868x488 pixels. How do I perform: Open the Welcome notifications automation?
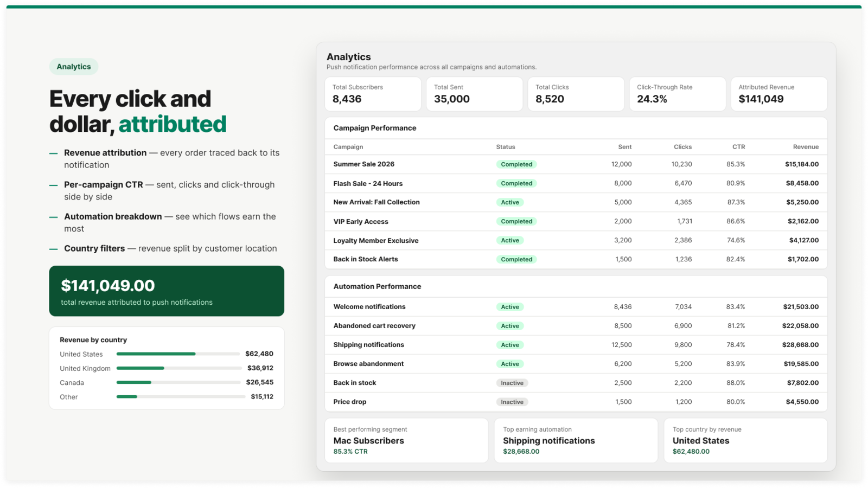pyautogui.click(x=576, y=307)
